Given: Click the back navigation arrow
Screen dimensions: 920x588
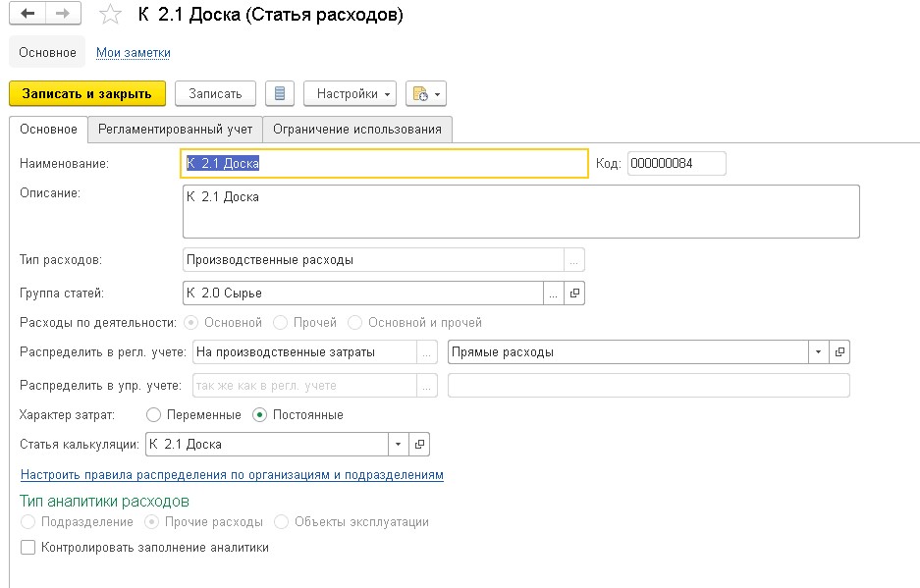Looking at the screenshot, I should point(27,15).
